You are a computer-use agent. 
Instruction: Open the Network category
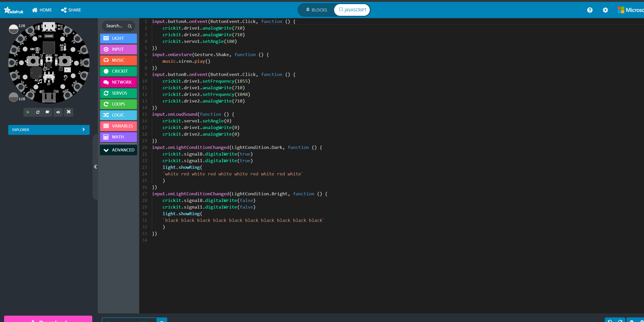[x=119, y=82]
